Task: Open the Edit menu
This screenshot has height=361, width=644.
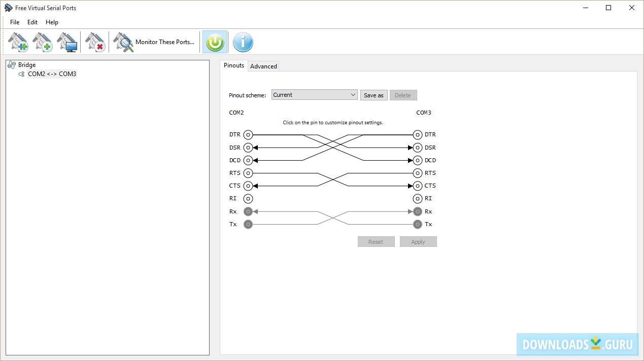Action: [32, 22]
